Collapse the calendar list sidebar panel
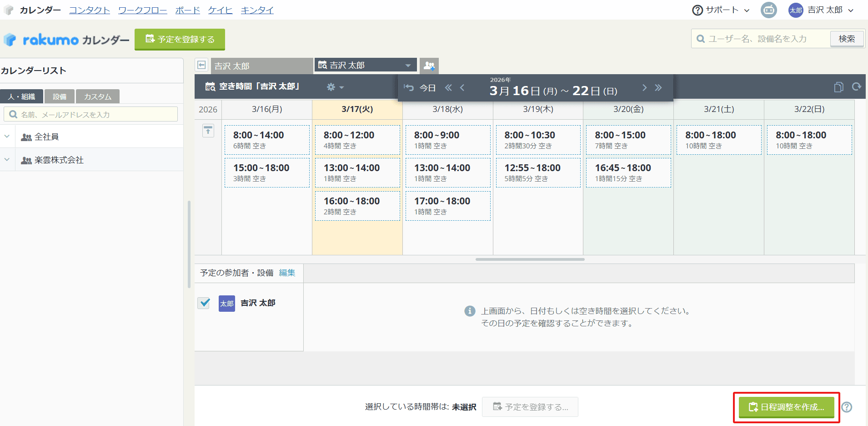Screen dimensions: 868x426 pos(201,65)
